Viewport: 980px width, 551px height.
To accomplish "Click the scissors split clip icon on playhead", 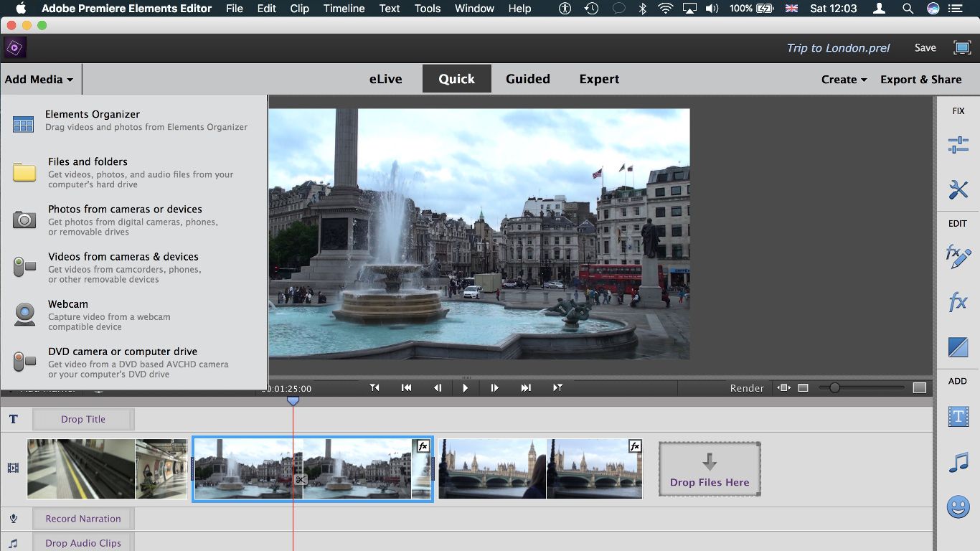I will point(301,479).
